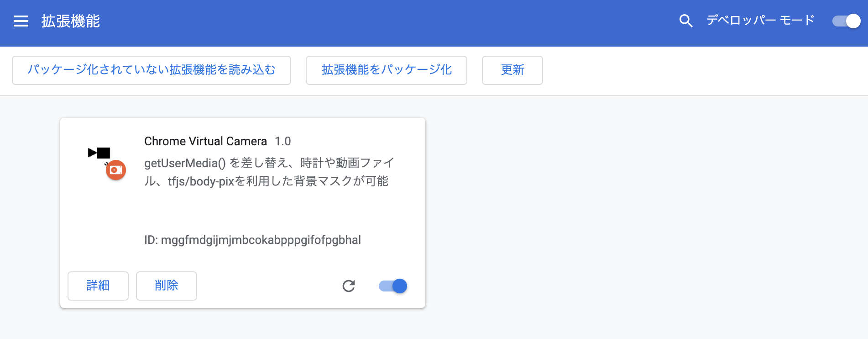868x339 pixels.
Task: Click the search extensions magnifier icon
Action: click(x=685, y=21)
